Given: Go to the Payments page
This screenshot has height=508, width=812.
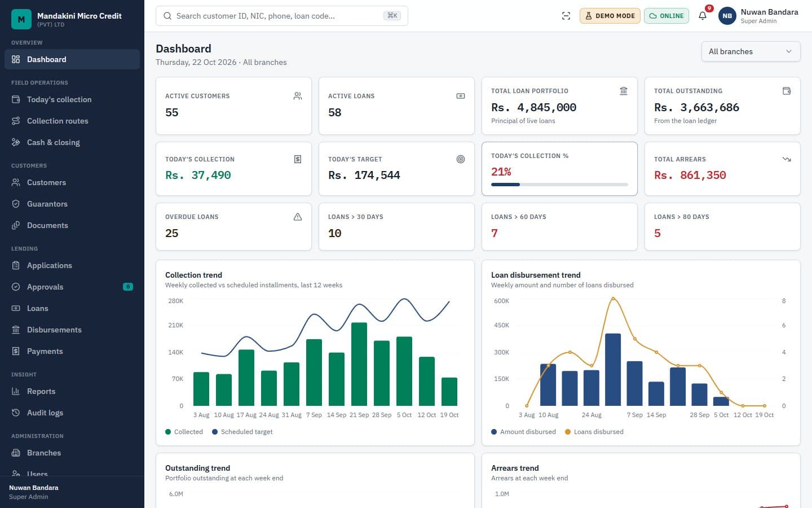Looking at the screenshot, I should click(x=72, y=351).
